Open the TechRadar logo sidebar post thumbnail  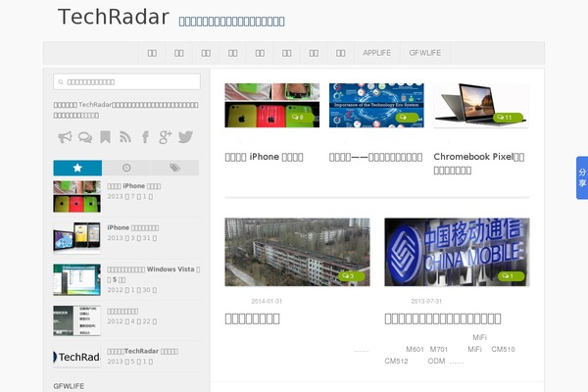[x=76, y=357]
